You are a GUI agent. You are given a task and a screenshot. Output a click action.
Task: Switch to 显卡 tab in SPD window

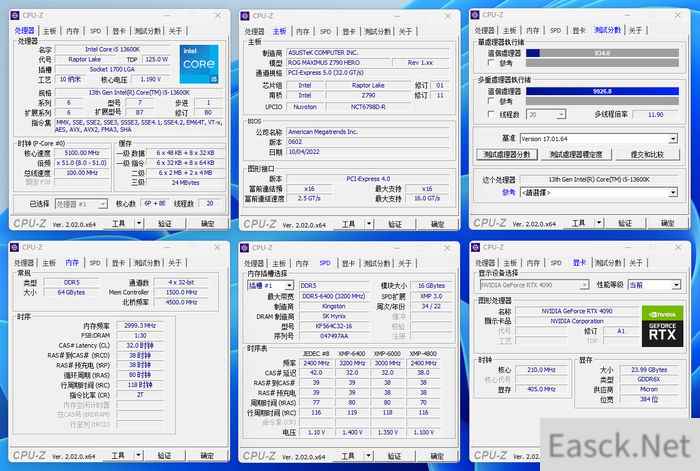pyautogui.click(x=349, y=263)
